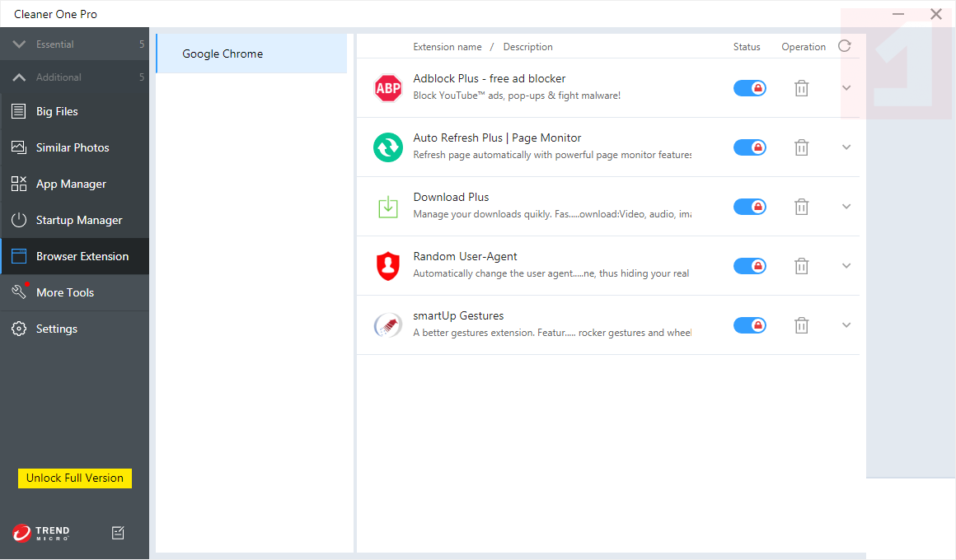Screen dimensions: 956x560
Task: Delete Download Plus with trash icon
Action: pyautogui.click(x=802, y=207)
